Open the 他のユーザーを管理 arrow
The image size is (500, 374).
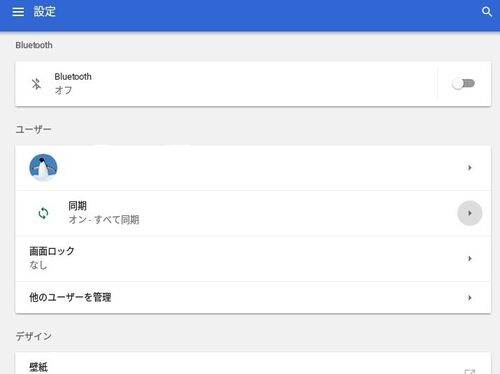click(470, 297)
